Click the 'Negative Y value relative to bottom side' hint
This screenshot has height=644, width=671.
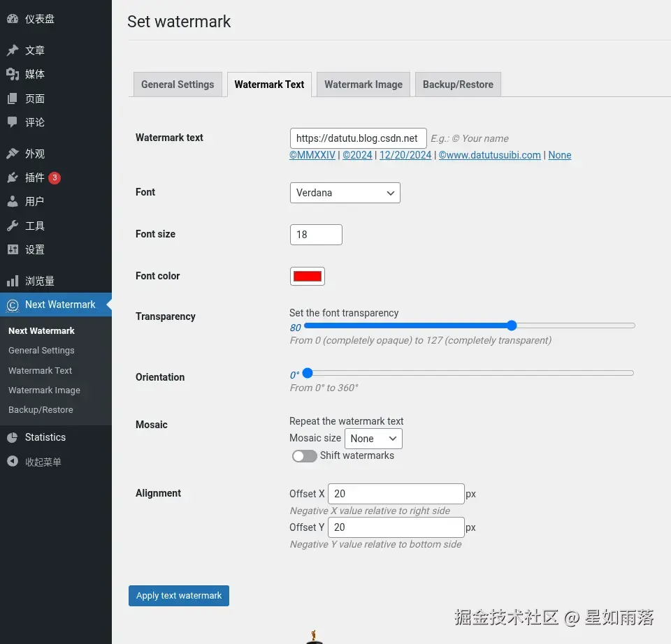[375, 544]
